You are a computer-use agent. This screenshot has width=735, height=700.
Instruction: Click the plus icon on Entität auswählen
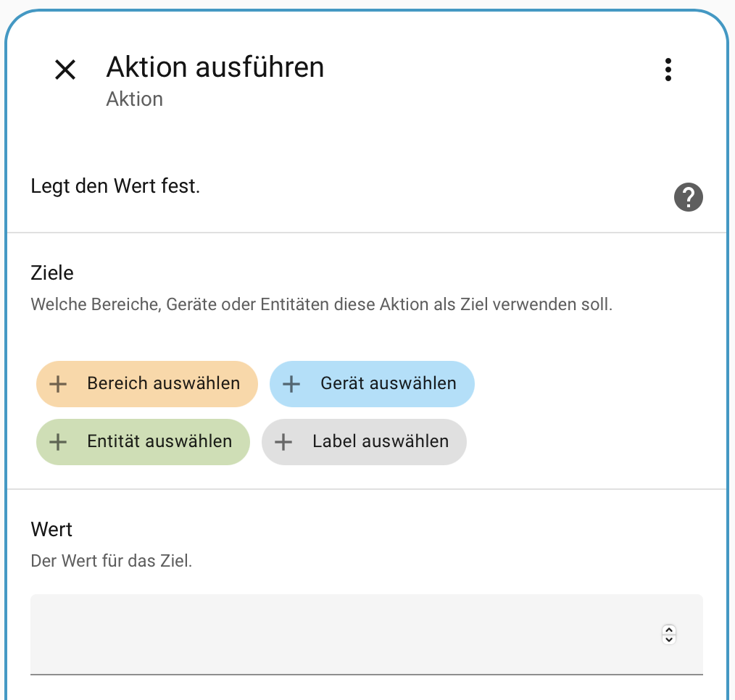point(58,441)
